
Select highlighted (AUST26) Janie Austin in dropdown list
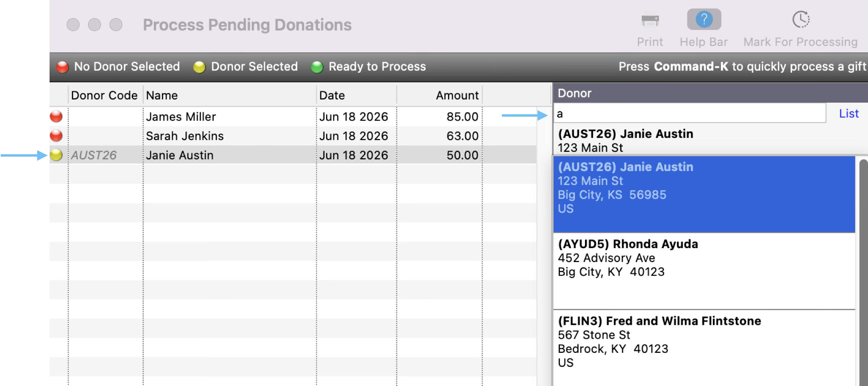tap(704, 194)
